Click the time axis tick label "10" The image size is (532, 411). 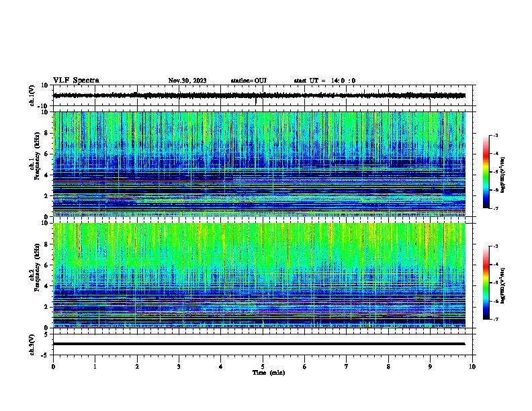[472, 367]
